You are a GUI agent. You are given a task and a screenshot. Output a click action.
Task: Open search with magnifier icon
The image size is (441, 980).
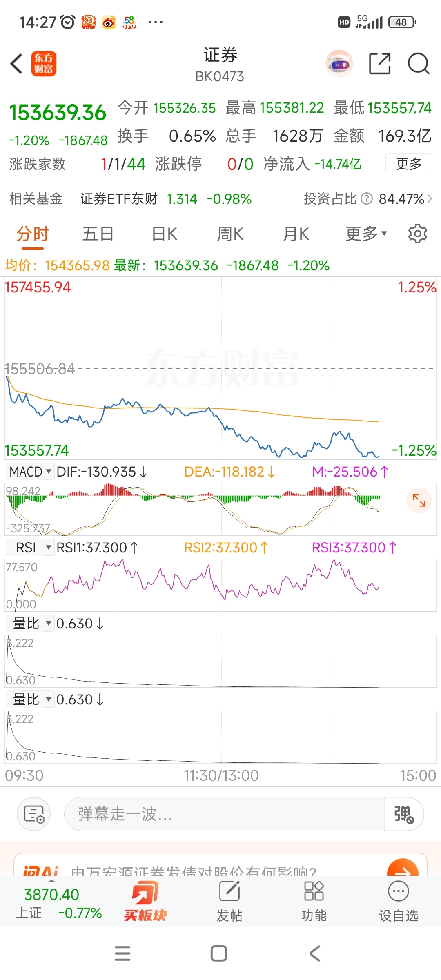(x=418, y=64)
